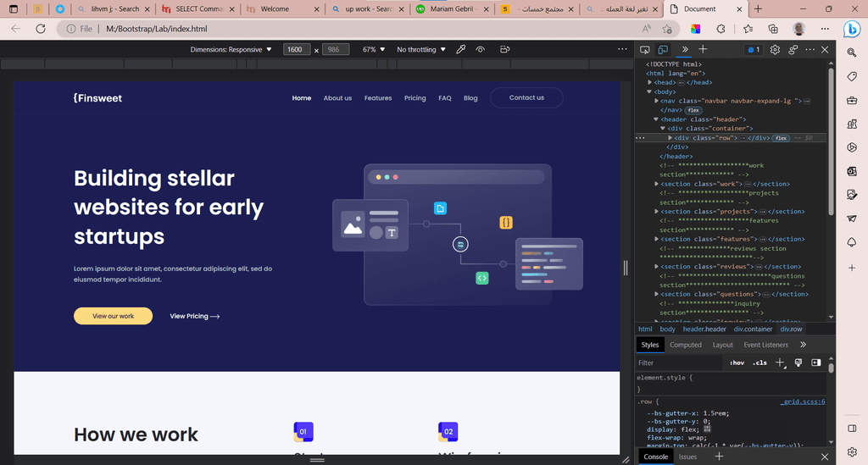
Task: Toggle the flex badge after nav
Action: pos(693,111)
